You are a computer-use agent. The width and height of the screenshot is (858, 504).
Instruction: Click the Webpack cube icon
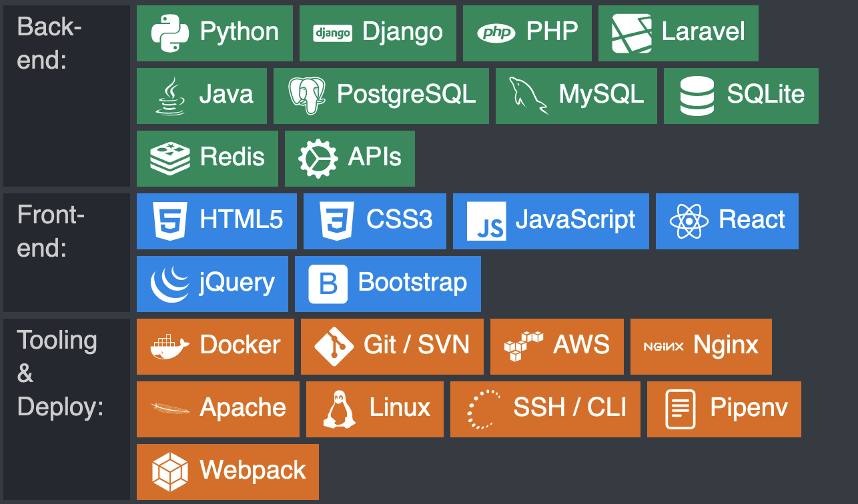170,472
